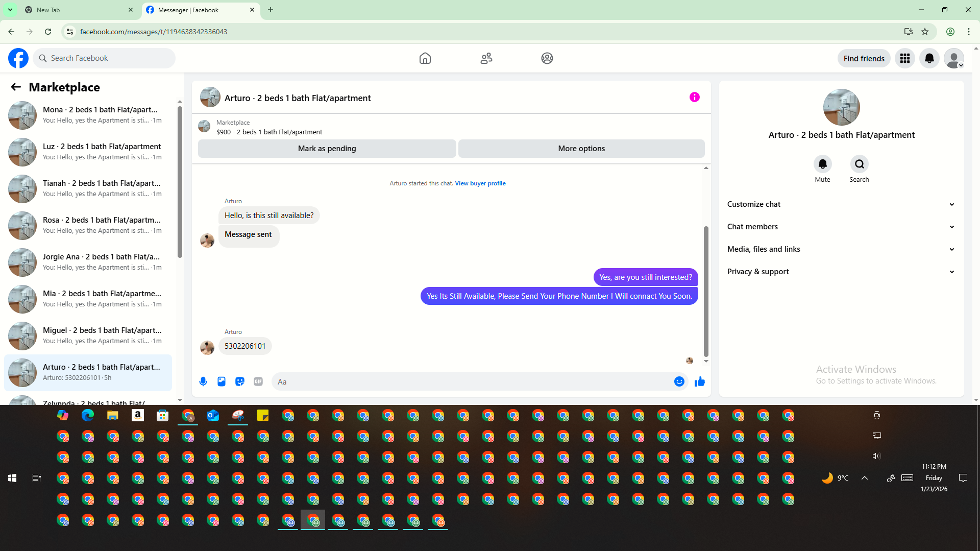980x551 pixels.
Task: Expand Privacy & support section
Action: pos(841,272)
